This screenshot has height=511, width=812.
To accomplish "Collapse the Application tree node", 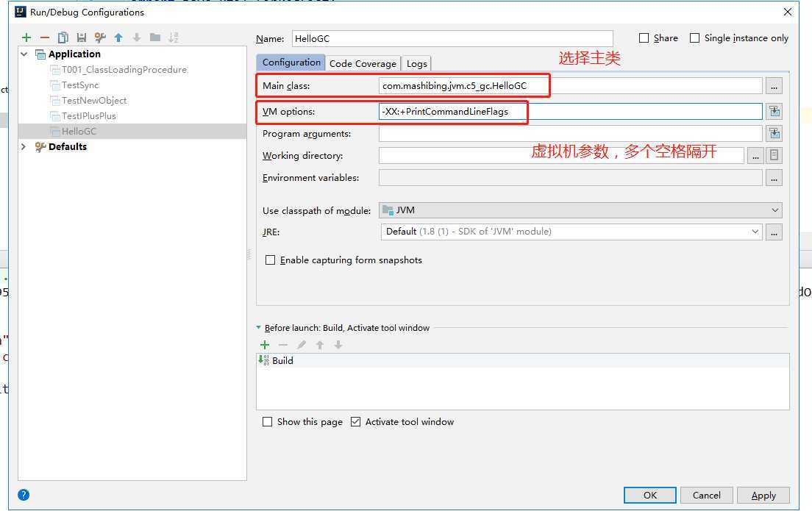I will (24, 54).
